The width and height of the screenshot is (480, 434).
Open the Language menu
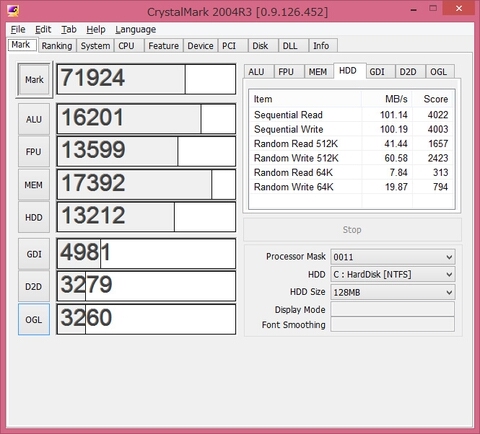click(x=135, y=30)
